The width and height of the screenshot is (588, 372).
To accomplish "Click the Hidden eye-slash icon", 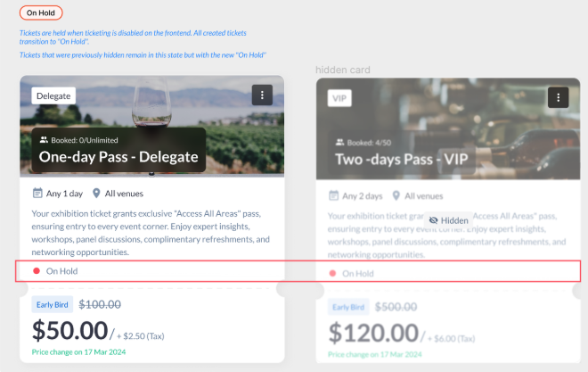I will [434, 220].
